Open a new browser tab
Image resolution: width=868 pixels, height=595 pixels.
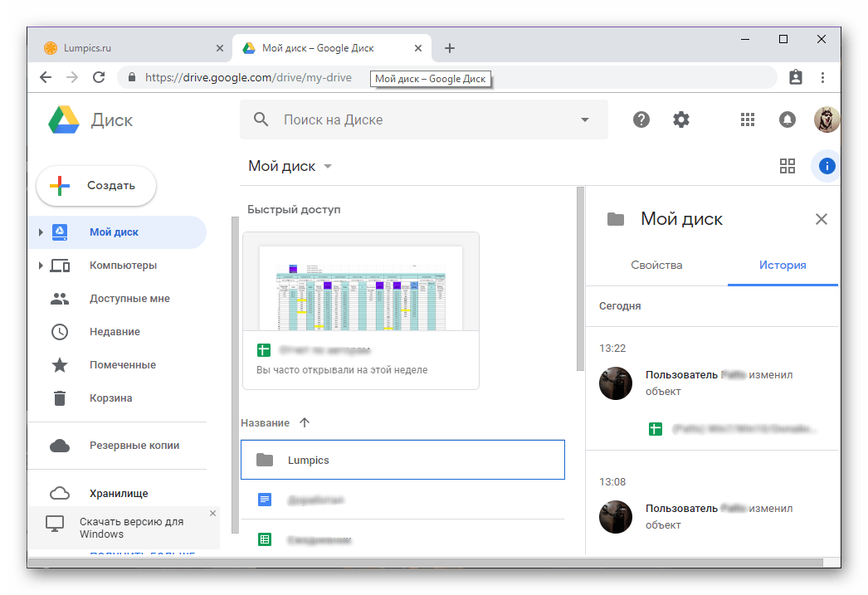click(x=450, y=48)
